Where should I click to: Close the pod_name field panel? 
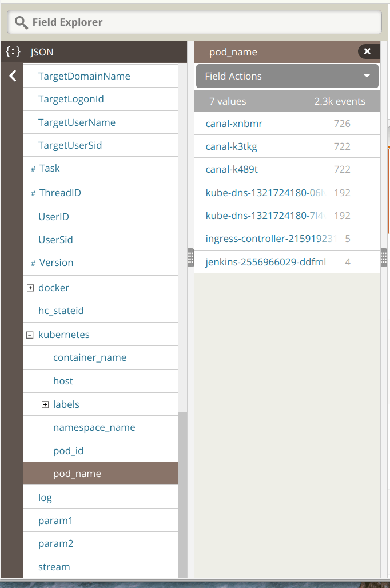coord(368,51)
